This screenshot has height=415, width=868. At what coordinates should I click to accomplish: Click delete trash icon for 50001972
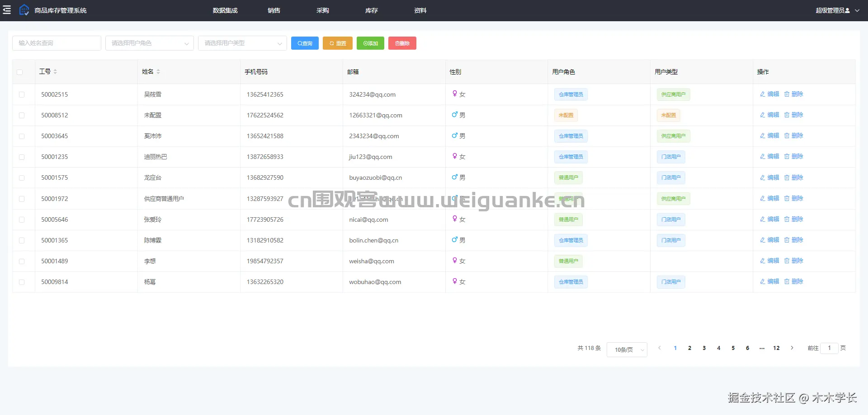[x=787, y=198]
